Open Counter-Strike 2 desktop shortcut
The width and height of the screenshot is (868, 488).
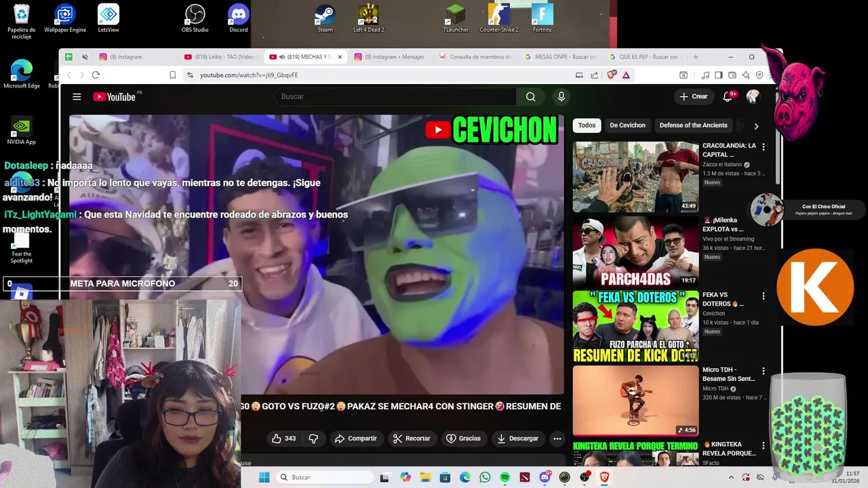499,18
